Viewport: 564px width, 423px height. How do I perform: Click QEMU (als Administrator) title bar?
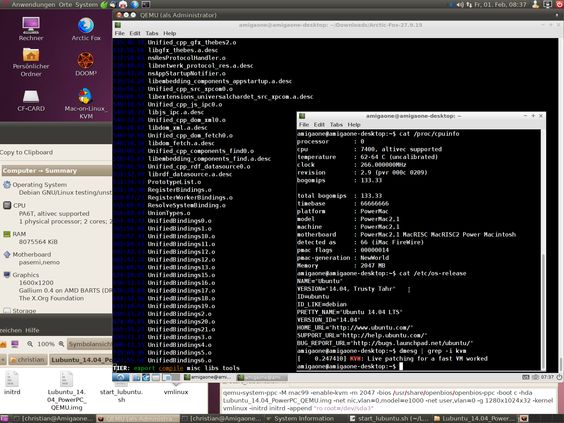pyautogui.click(x=338, y=15)
